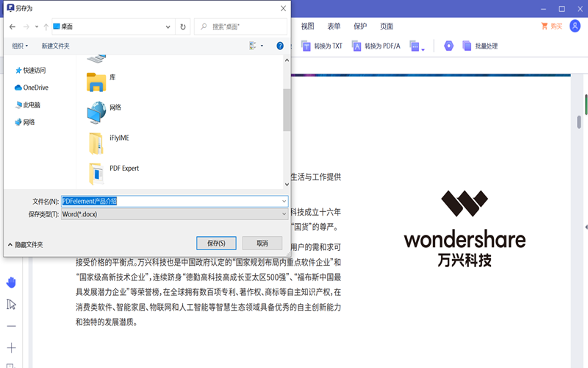Screen dimensions: 588x368
Task: Click the 取消 cancel button
Action: (x=262, y=243)
